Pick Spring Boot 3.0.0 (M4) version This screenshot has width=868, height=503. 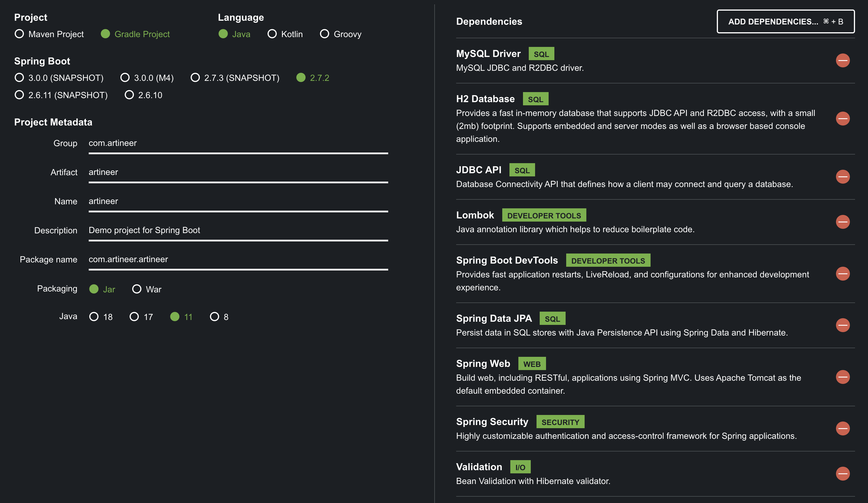coord(125,77)
